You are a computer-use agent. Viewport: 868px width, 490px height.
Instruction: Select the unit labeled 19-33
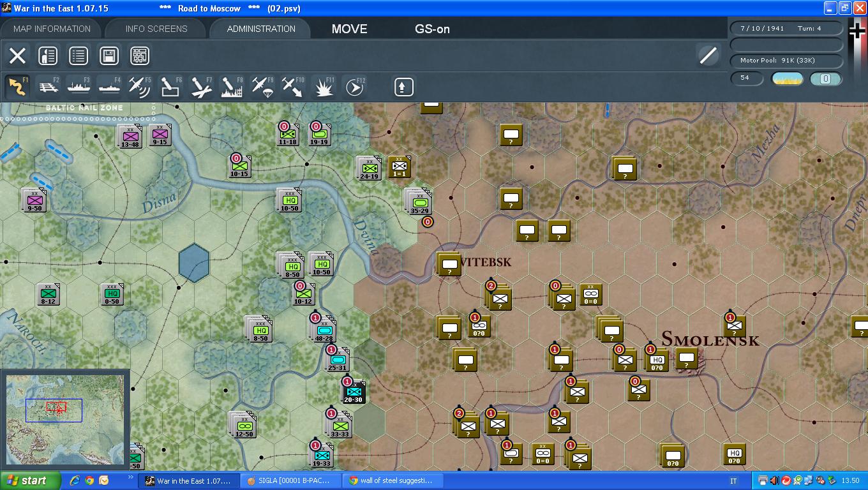[321, 455]
